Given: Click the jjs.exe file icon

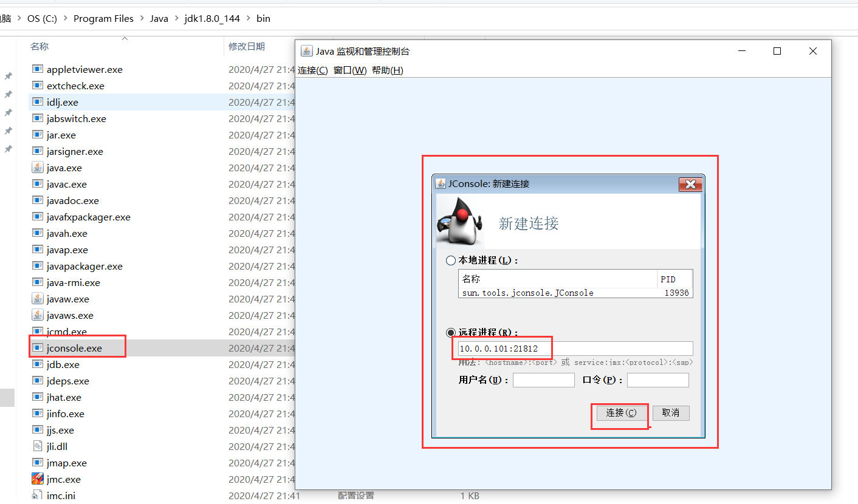Looking at the screenshot, I should [x=38, y=430].
